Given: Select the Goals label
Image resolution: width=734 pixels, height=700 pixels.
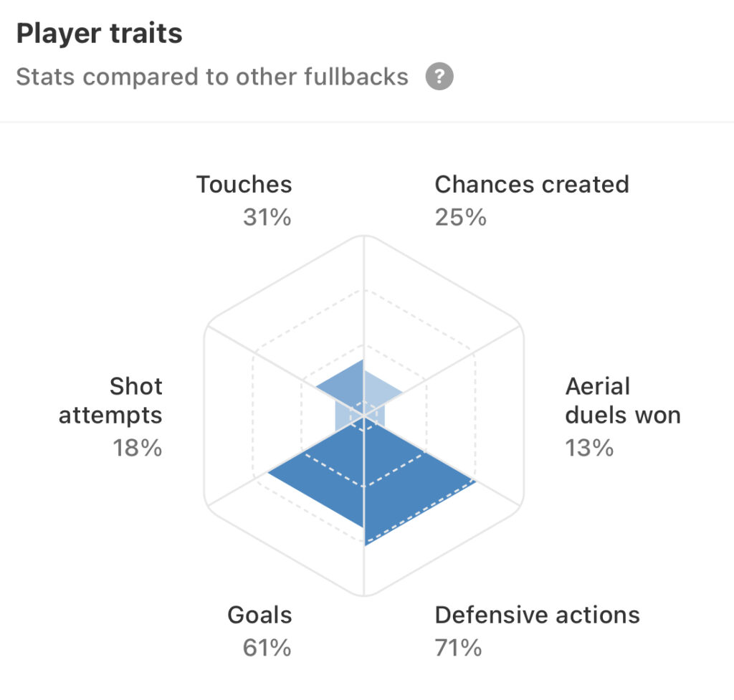Looking at the screenshot, I should 259,615.
